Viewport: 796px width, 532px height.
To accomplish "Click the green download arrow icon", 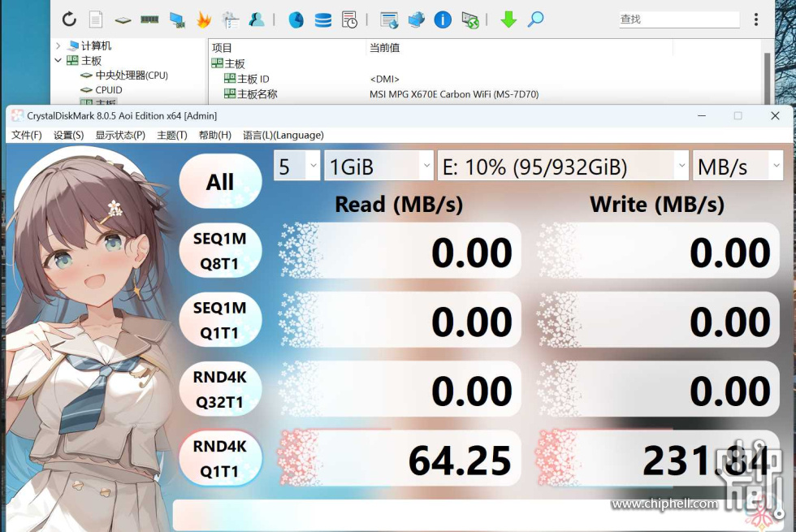I will (x=508, y=19).
